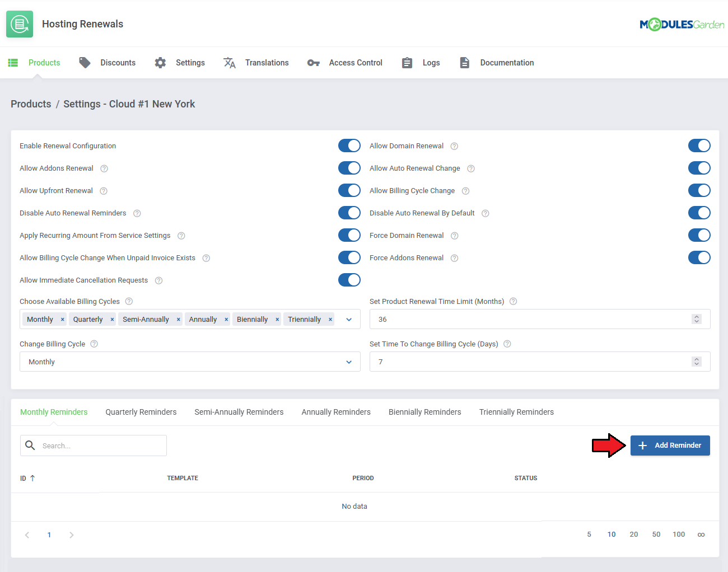Viewport: 728px width, 572px height.
Task: Click the Renewal Time Limit field showing 36
Action: 540,319
